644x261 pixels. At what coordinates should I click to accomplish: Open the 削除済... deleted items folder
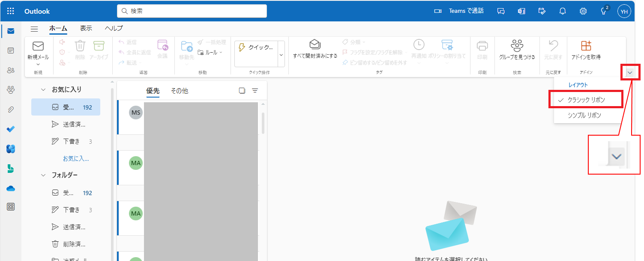coord(66,244)
